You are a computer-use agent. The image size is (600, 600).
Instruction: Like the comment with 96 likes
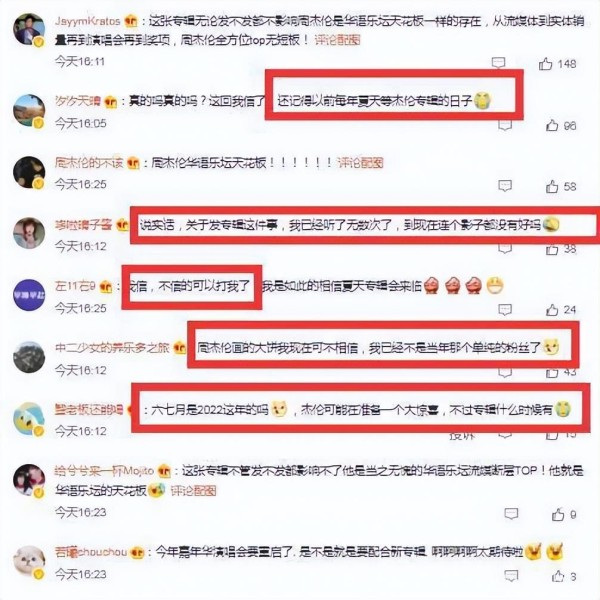click(x=552, y=125)
